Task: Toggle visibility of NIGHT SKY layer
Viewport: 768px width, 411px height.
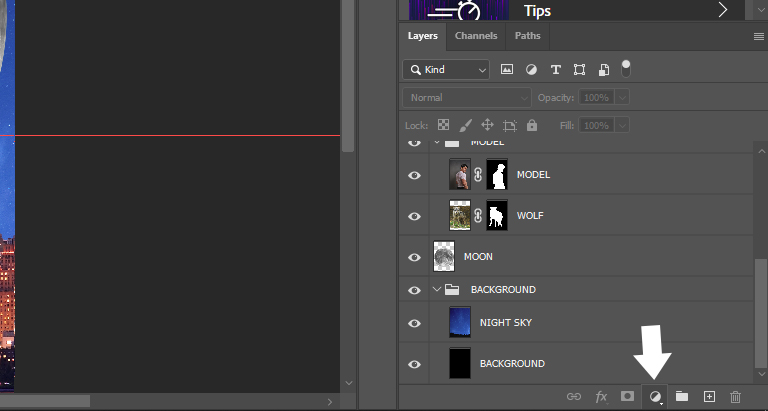Action: tap(414, 322)
